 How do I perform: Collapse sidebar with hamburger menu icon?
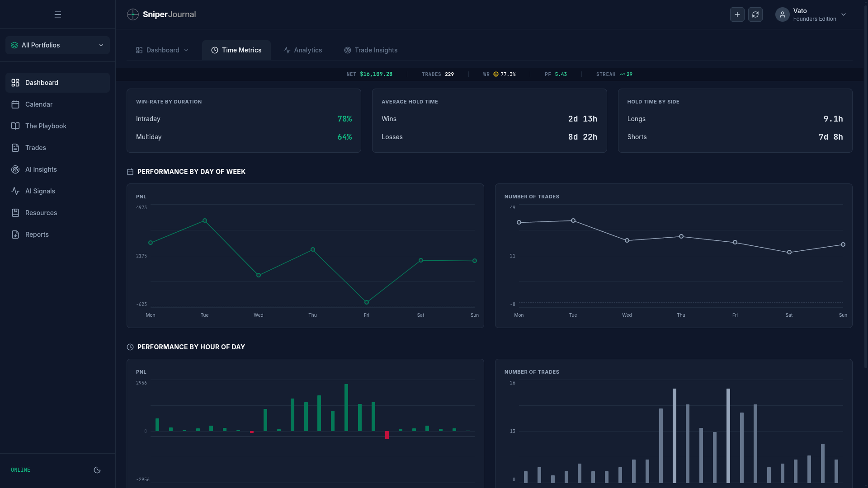click(x=58, y=14)
